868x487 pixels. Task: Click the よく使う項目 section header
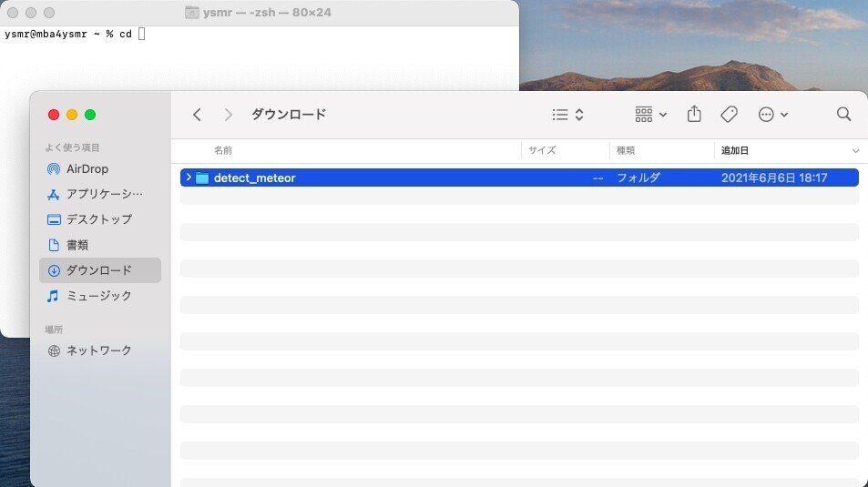click(72, 147)
